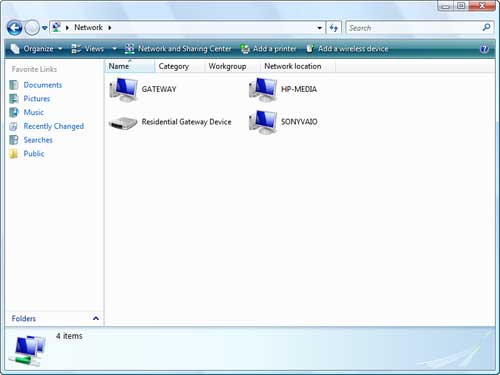Click the Forward navigation arrow
The image size is (500, 375).
click(x=32, y=28)
